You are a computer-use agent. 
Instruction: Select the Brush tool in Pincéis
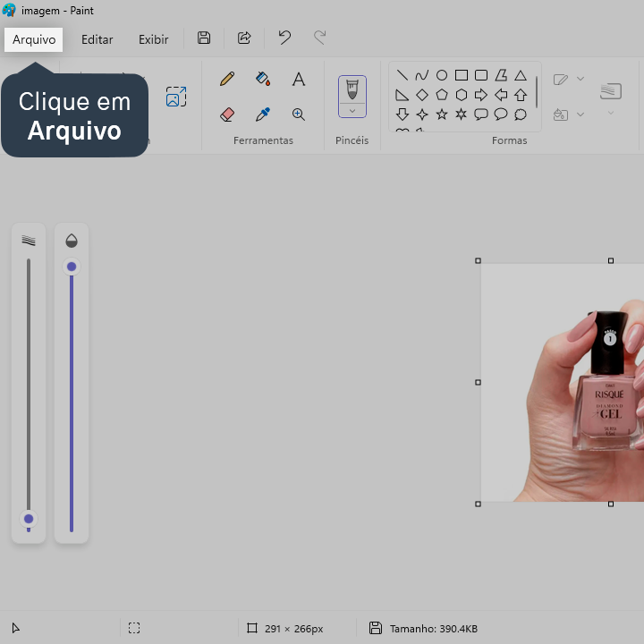352,89
